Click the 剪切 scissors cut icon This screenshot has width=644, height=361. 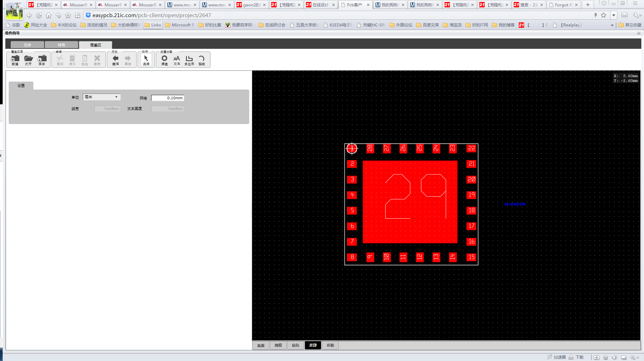(x=60, y=60)
